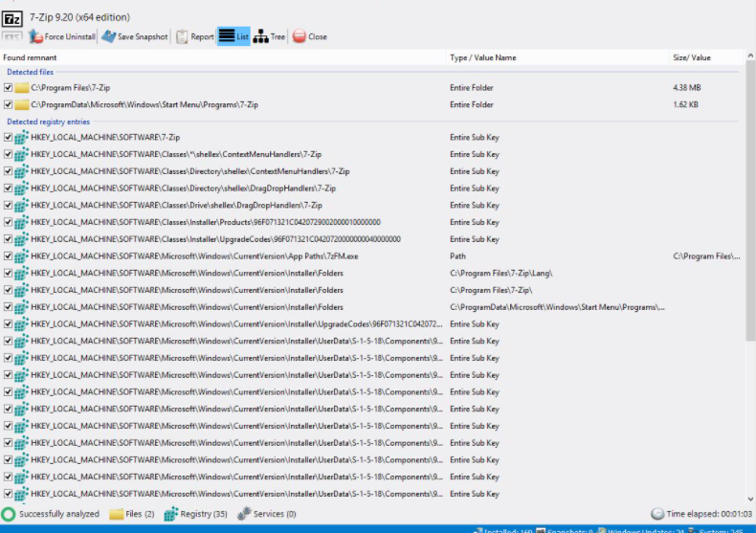This screenshot has height=533, width=756.
Task: Click the Services gears icon in status bar
Action: [x=244, y=514]
